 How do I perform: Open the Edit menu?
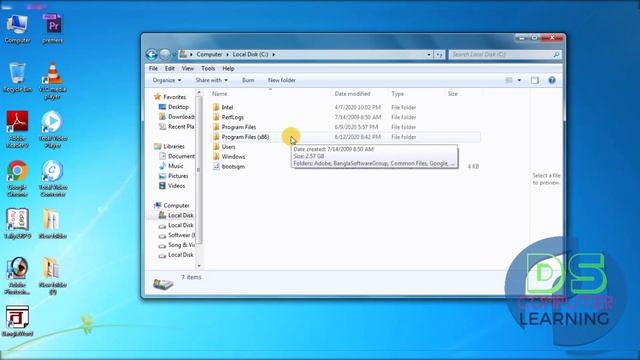pyautogui.click(x=170, y=69)
